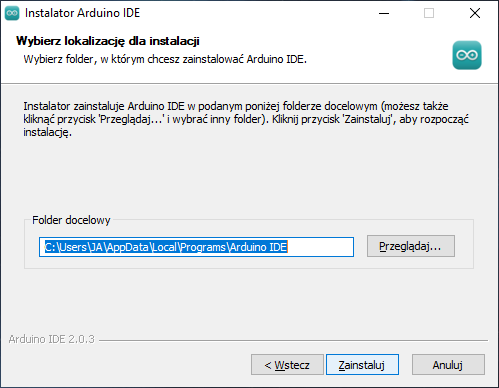499x388 pixels.
Task: Click the heading 'Wybierz lokalizację dla instalacji'
Action: [108, 41]
